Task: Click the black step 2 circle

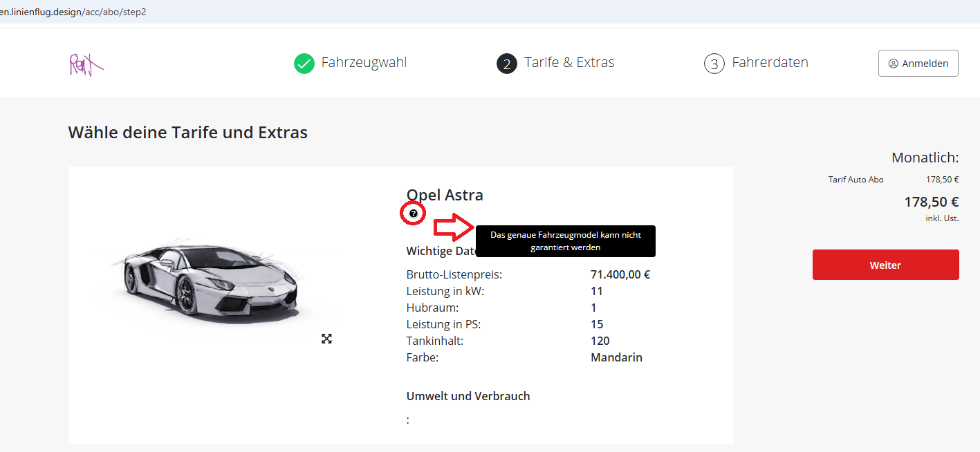Action: (x=507, y=64)
